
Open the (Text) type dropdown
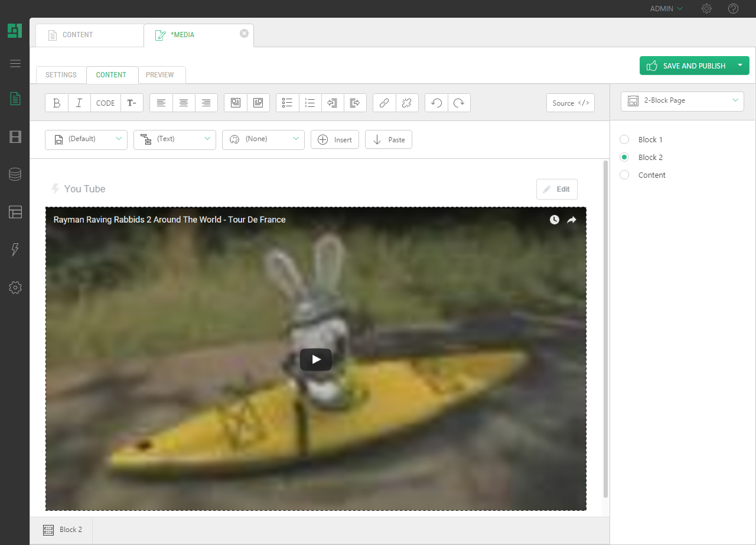click(175, 139)
